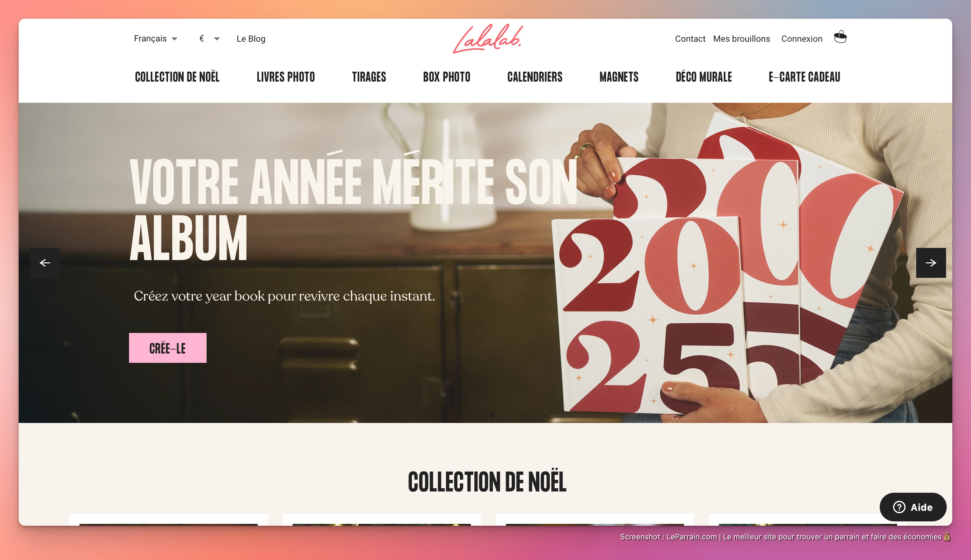Select E-Carte Cadeau menu item
971x560 pixels.
(804, 77)
